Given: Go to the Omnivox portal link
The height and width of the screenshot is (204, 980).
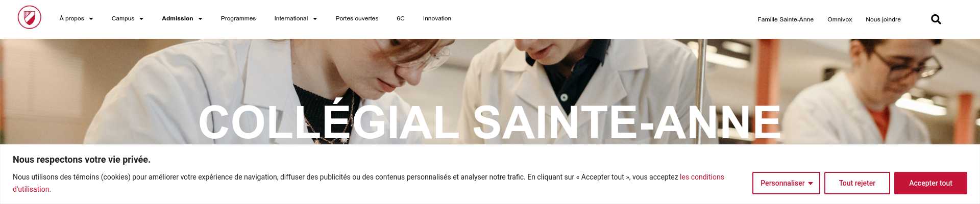Looking at the screenshot, I should tap(840, 19).
